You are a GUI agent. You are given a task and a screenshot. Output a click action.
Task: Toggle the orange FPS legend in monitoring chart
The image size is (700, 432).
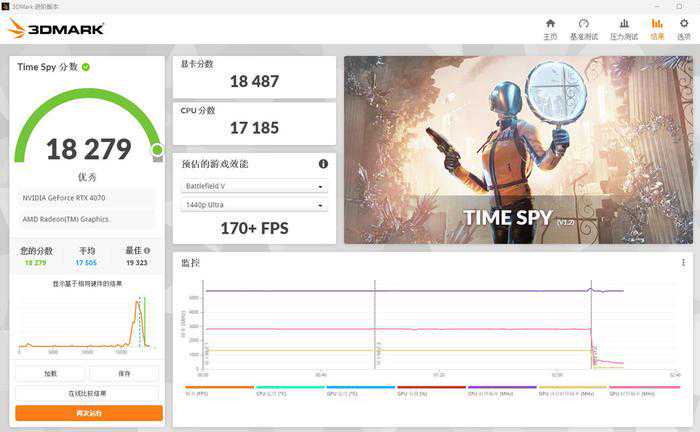[219, 391]
